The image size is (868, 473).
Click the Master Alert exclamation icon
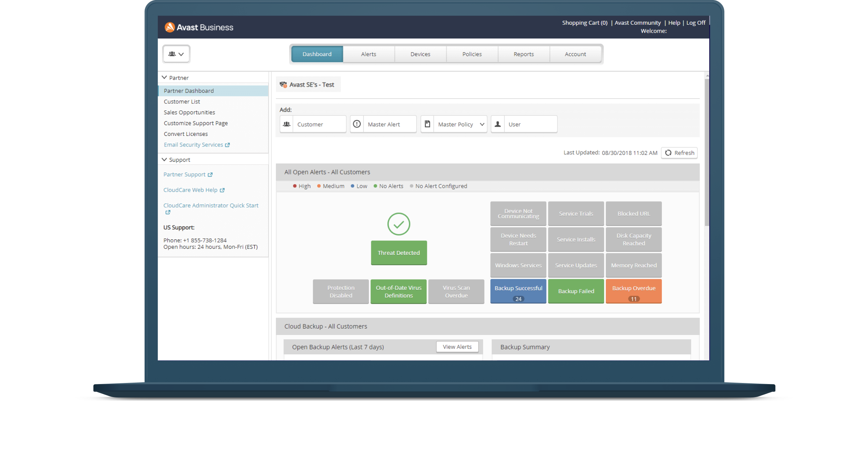(x=357, y=124)
